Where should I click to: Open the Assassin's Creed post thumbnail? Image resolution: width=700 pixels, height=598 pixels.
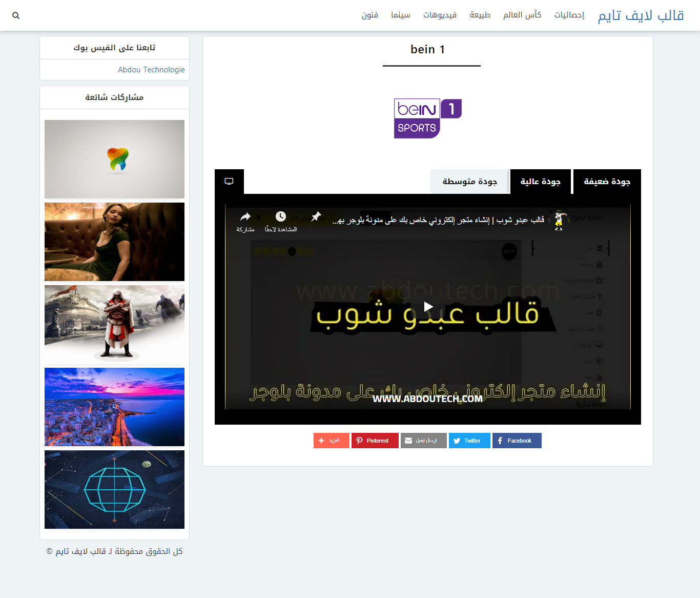coord(114,324)
